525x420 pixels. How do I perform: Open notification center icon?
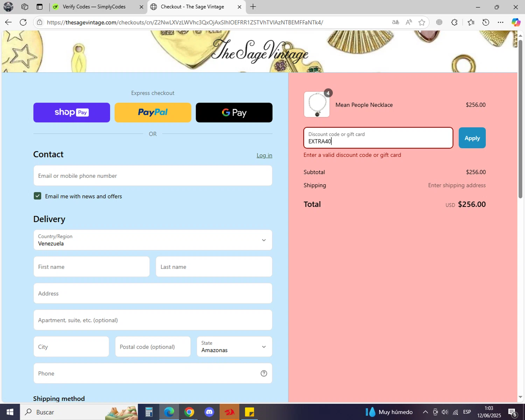[512, 412]
